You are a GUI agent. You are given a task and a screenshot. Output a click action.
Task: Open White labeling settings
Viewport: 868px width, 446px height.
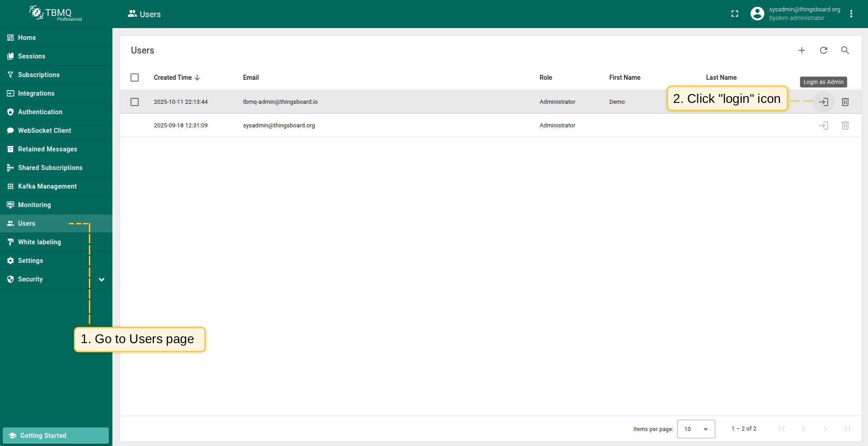(39, 242)
